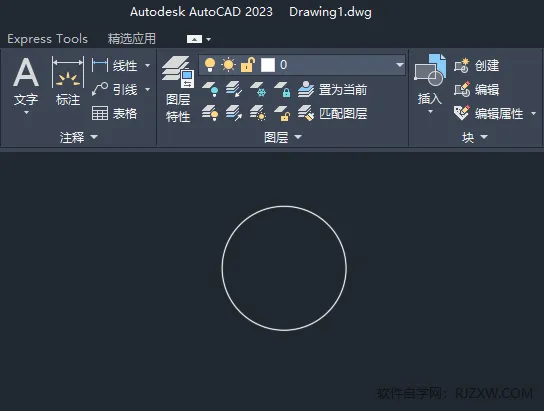Click Thaw All Layers sun icon
This screenshot has width=544, height=411.
point(258,113)
